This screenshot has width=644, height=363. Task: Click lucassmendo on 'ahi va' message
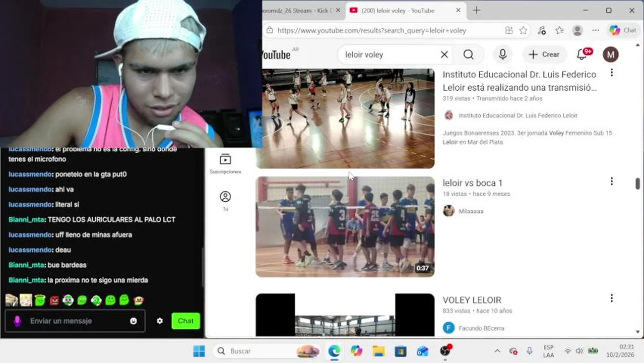pos(31,189)
